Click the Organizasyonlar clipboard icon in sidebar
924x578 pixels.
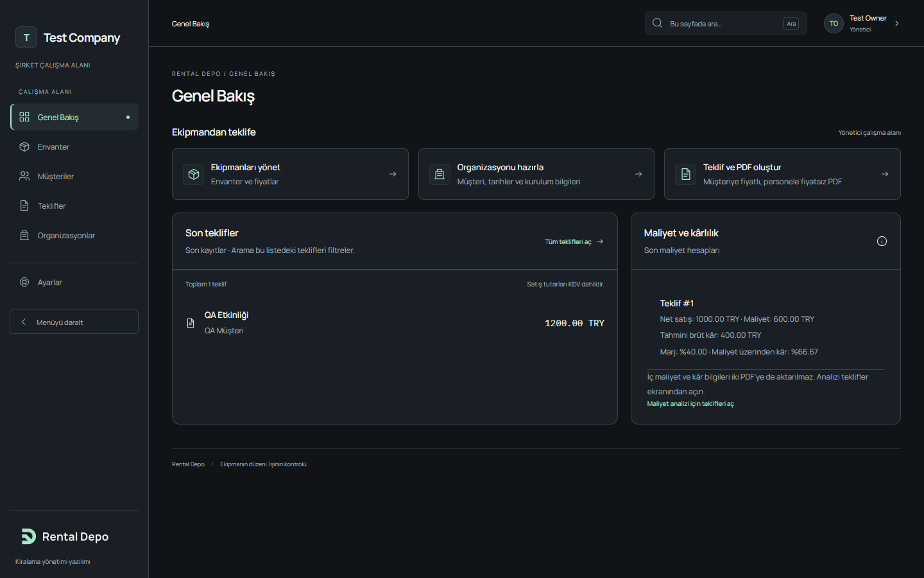pos(24,235)
